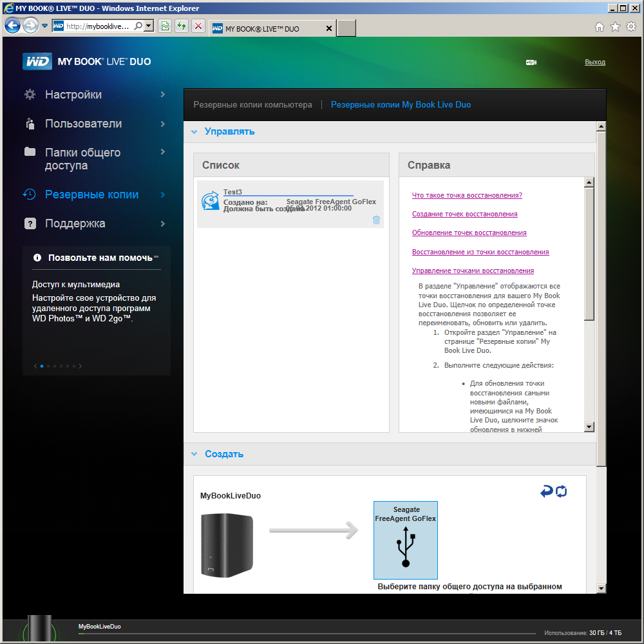Expand Резервные копии chevron arrow
The image size is (644, 644).
click(163, 194)
